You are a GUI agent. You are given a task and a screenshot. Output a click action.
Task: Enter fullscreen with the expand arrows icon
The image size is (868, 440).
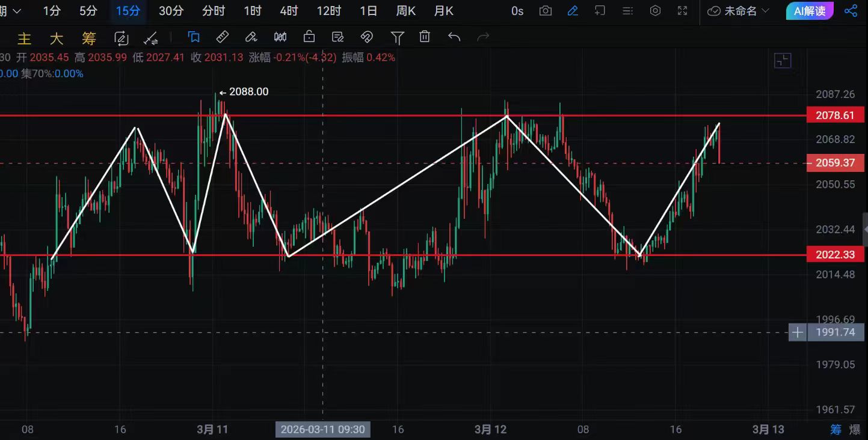tap(682, 11)
